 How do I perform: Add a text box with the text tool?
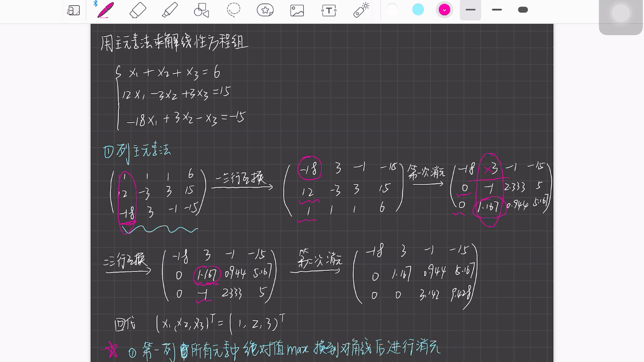(x=329, y=10)
